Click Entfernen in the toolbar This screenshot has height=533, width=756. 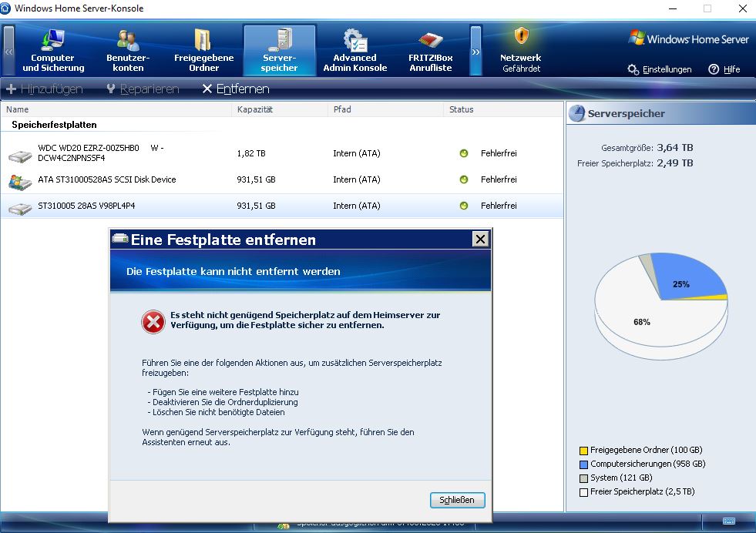235,89
